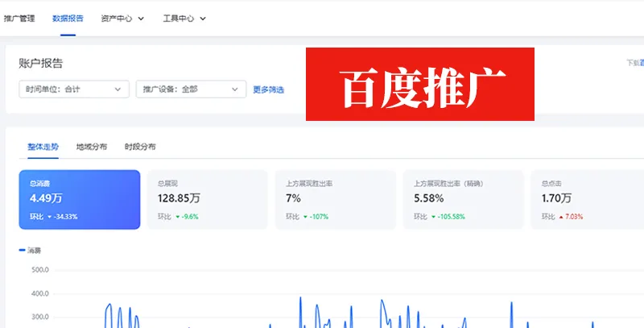Toggle the 消费 chart legend item

[31, 251]
